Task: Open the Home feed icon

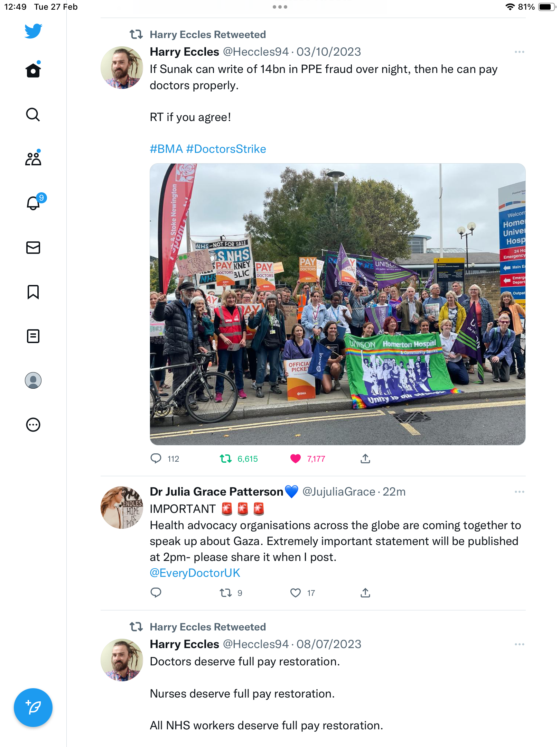Action: [33, 70]
